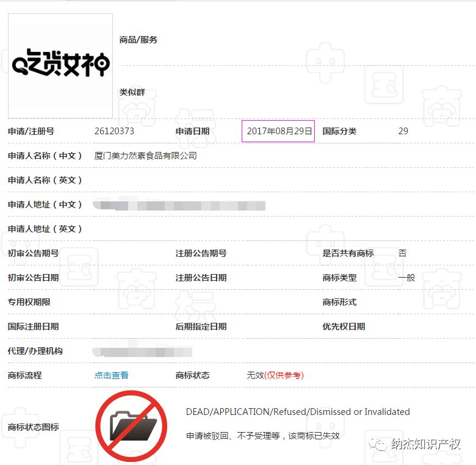Click the 商品/服务 label
This screenshot has height=465, width=476.
pos(138,40)
